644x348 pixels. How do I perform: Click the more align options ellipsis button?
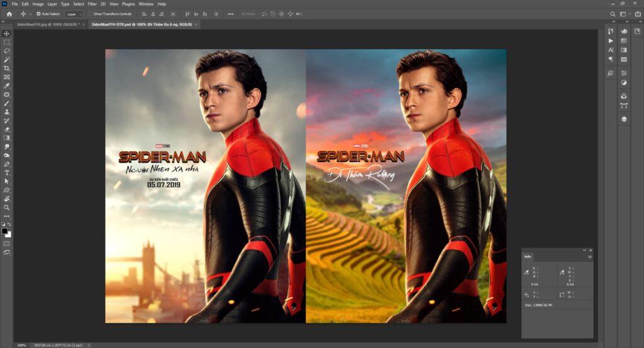click(231, 14)
